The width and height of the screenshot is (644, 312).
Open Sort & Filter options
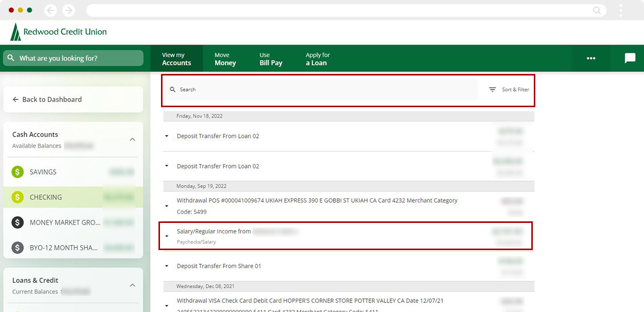pos(509,90)
